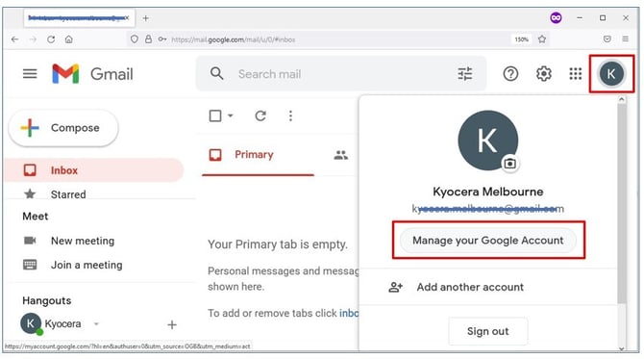This screenshot has height=359, width=644.
Task: Select Join a meeting
Action: coord(87,265)
